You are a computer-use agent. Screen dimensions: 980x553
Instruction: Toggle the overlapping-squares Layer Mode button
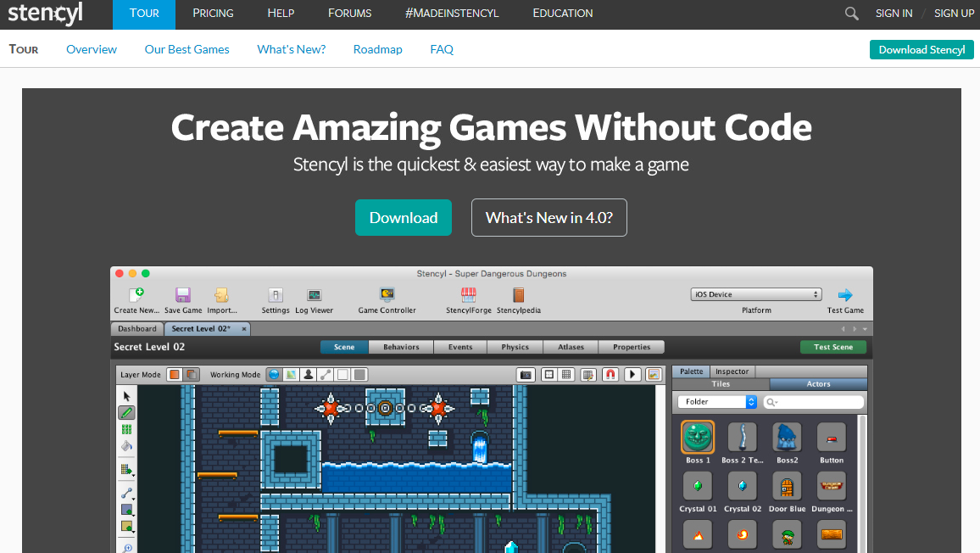point(192,375)
